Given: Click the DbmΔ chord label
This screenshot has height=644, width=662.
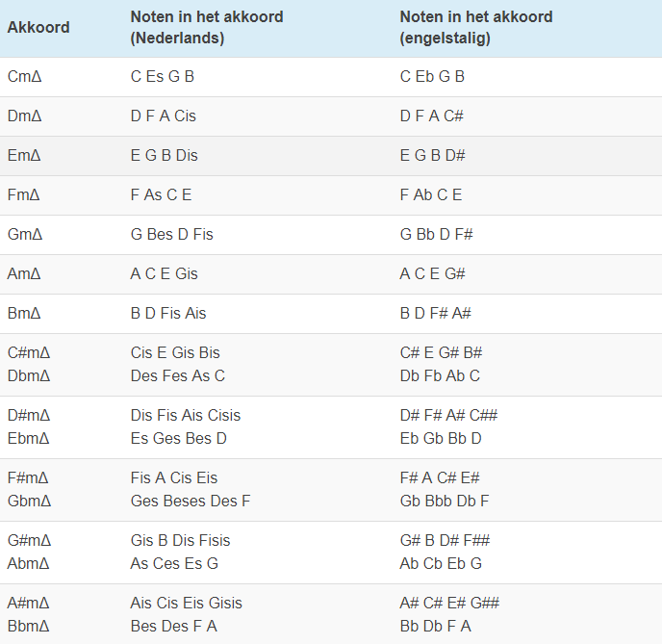Looking at the screenshot, I should (29, 376).
